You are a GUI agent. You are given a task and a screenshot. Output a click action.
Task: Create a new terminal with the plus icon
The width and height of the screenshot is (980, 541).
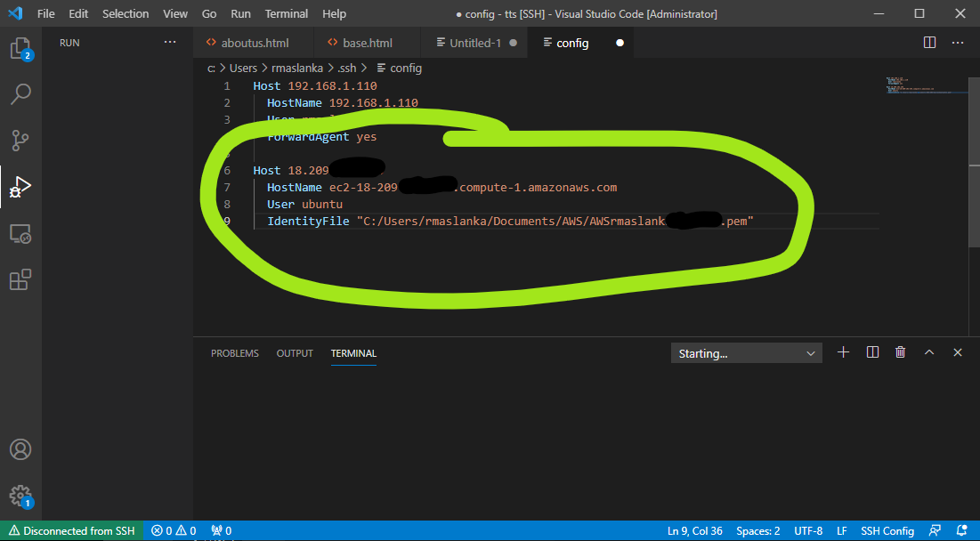tap(843, 351)
